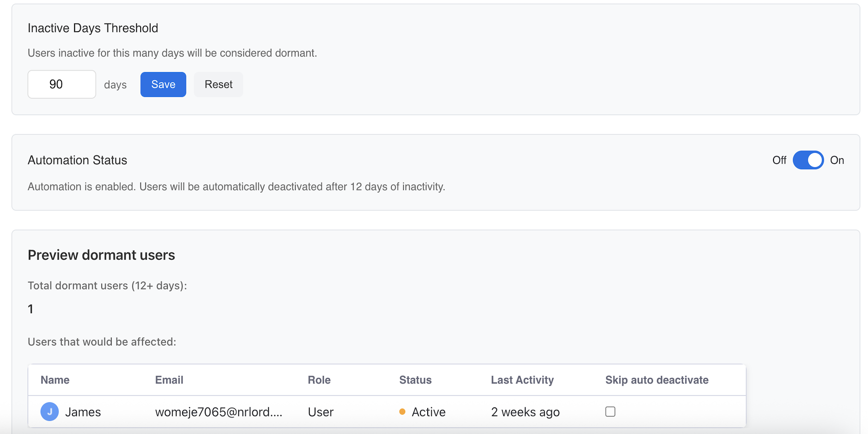Image resolution: width=868 pixels, height=434 pixels.
Task: Click the Last Activity column header
Action: (522, 380)
